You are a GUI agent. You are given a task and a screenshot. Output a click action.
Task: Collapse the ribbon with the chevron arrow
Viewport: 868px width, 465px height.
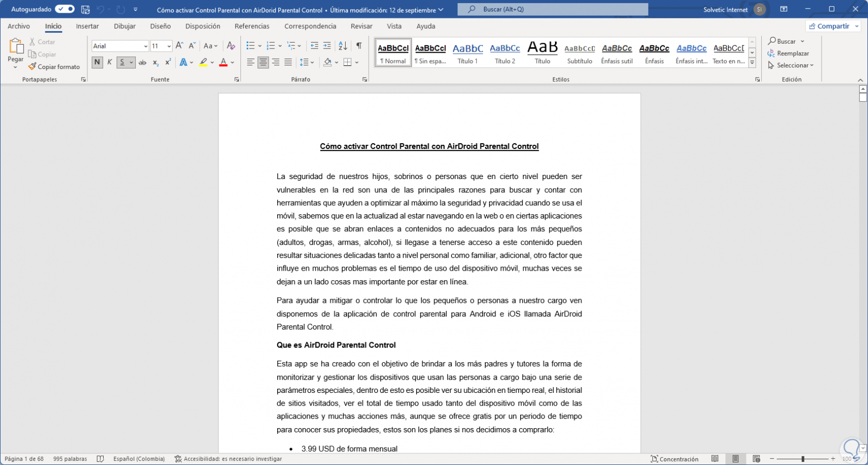click(x=861, y=80)
